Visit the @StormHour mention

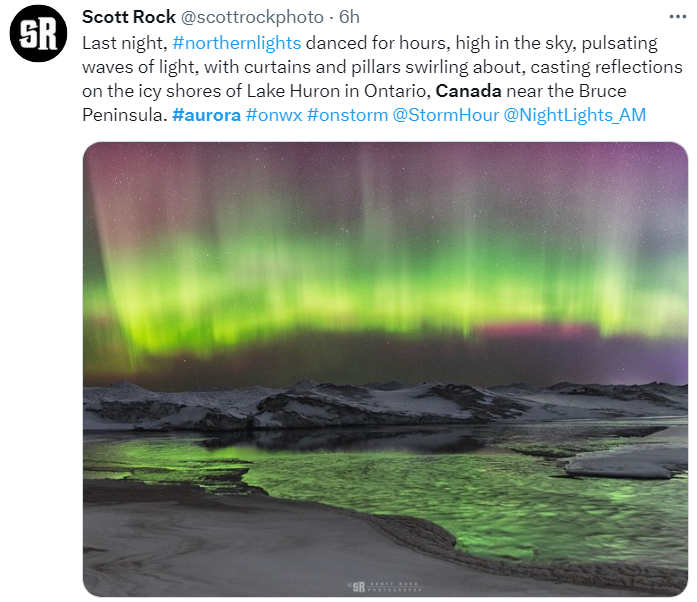point(445,115)
